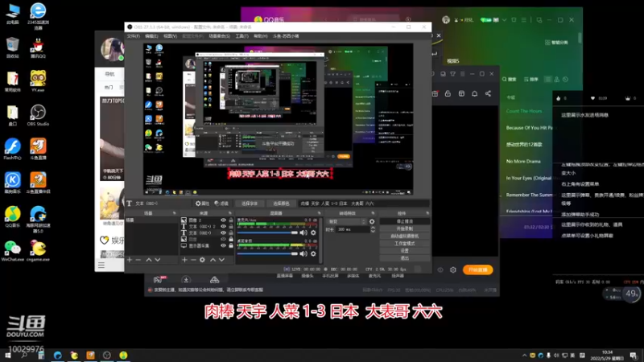644x362 pixels.
Task: Toggle visibility of the 图像 2 source
Action: point(224,220)
